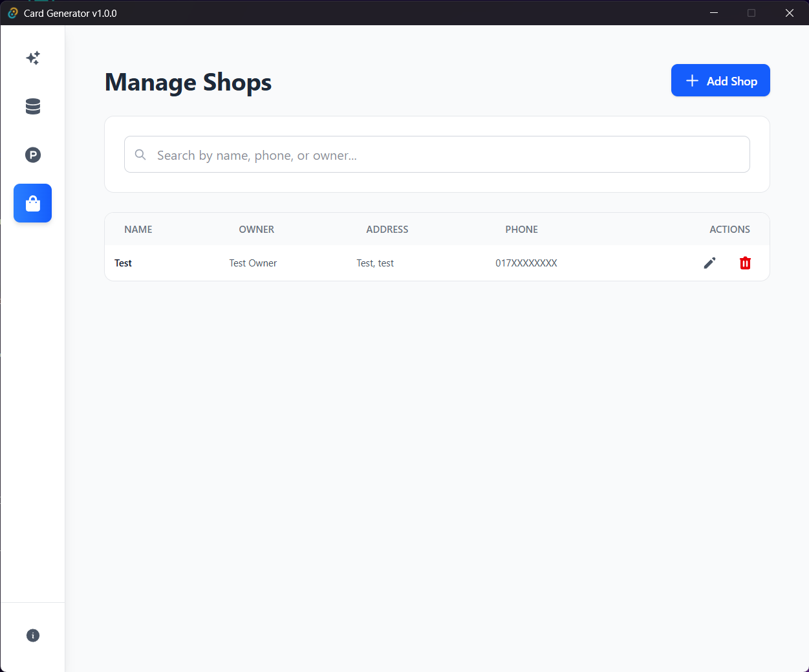Minimize the Card Generator window

[714, 13]
